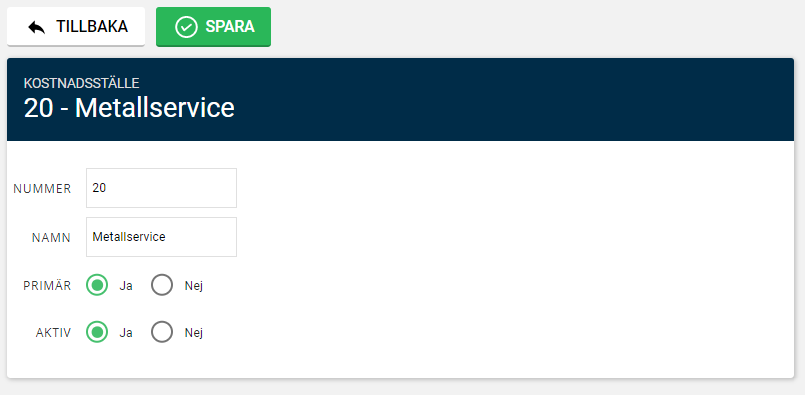Click the KOSTNADSSTÄLLE header caption
Image resolution: width=805 pixels, height=395 pixels.
[81, 83]
